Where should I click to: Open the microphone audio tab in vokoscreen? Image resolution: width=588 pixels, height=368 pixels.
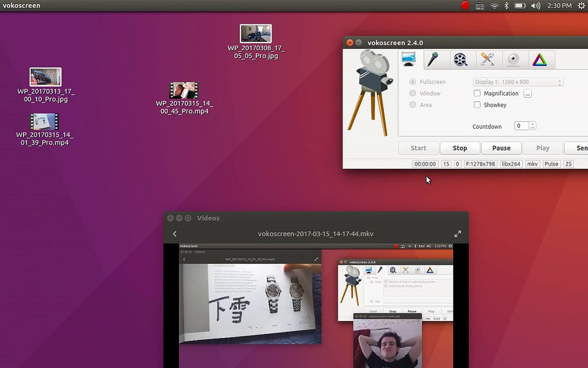click(434, 59)
